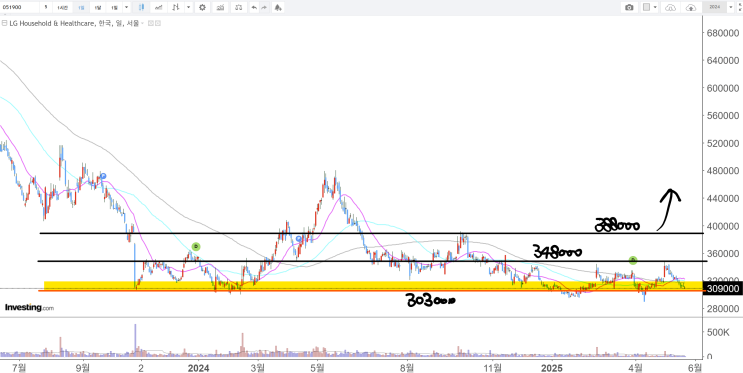Viewport: 743px width, 373px height.
Task: Click the compare symbols bar icon
Action: 176,7
